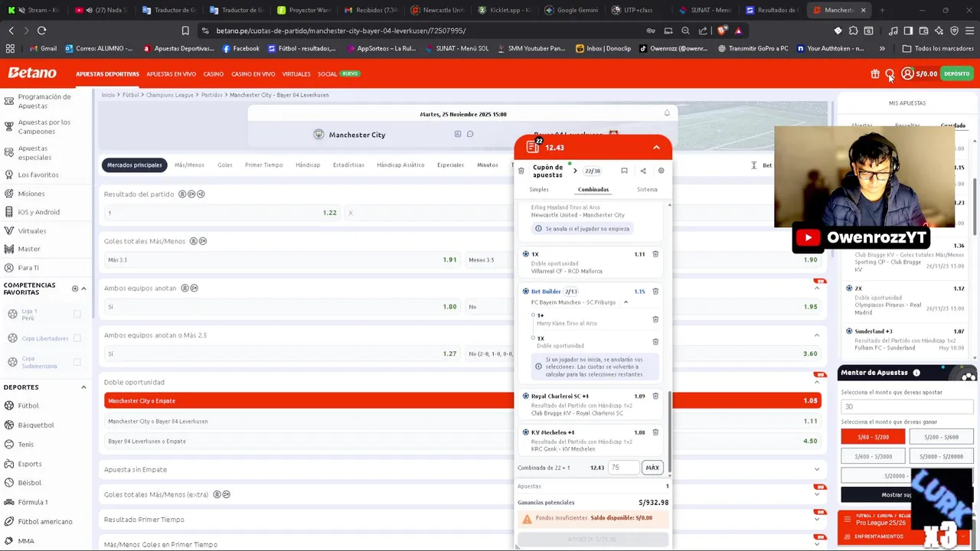Click the green Depósito button
The height and width of the screenshot is (551, 980).
957,74
